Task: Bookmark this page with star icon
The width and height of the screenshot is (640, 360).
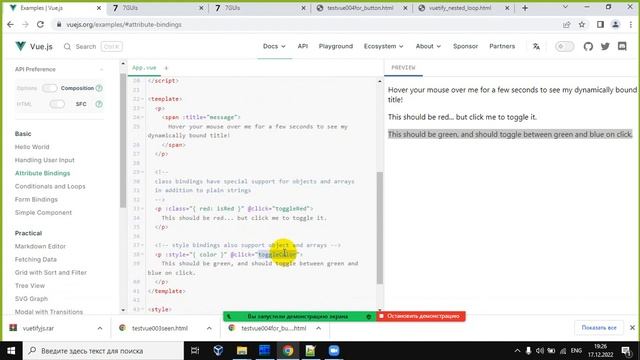Action: pos(582,24)
